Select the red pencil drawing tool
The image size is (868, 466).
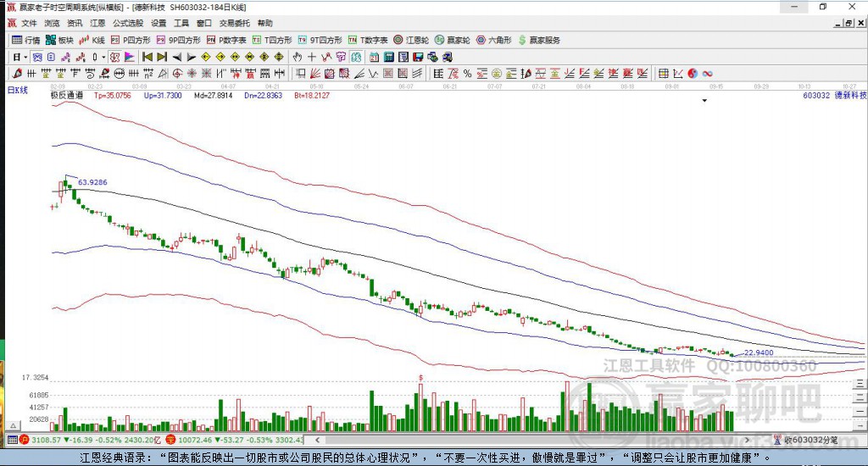click(x=17, y=73)
